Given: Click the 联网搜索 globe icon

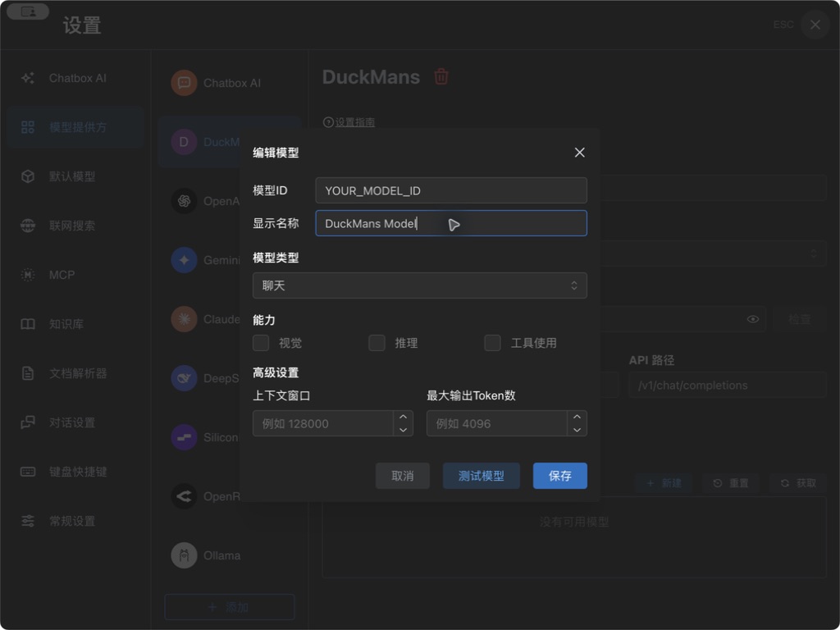Looking at the screenshot, I should tap(28, 226).
